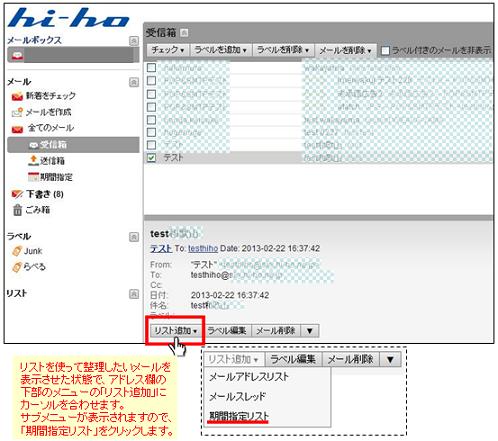Screen dimensions: 498x441
Task: Choose 期間指定リスト from the submenu
Action: 239,416
